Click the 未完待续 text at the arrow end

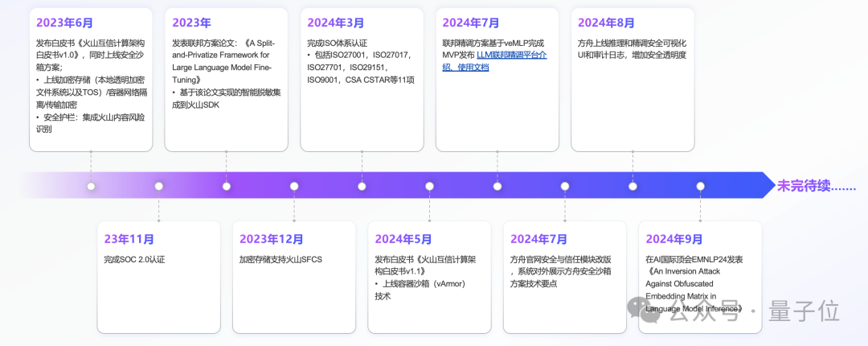(817, 186)
